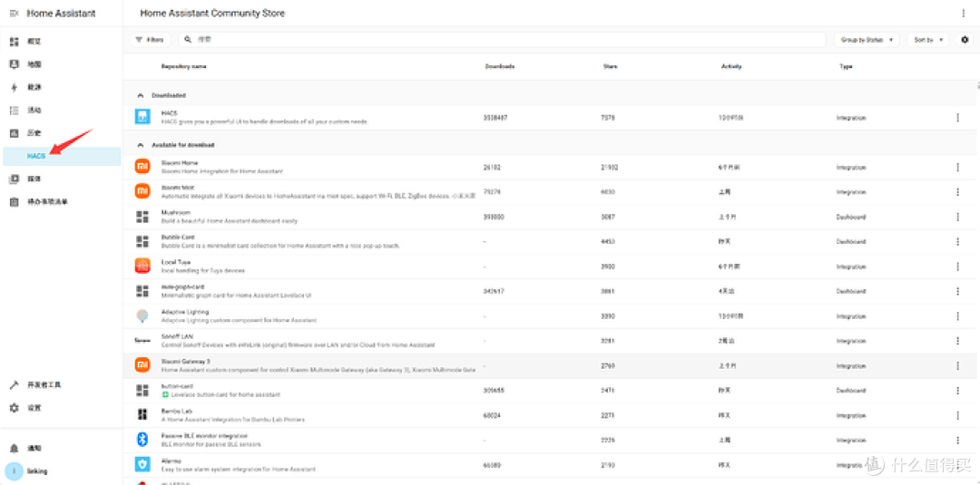The image size is (980, 485).
Task: Sort by Type column header
Action: 845,66
